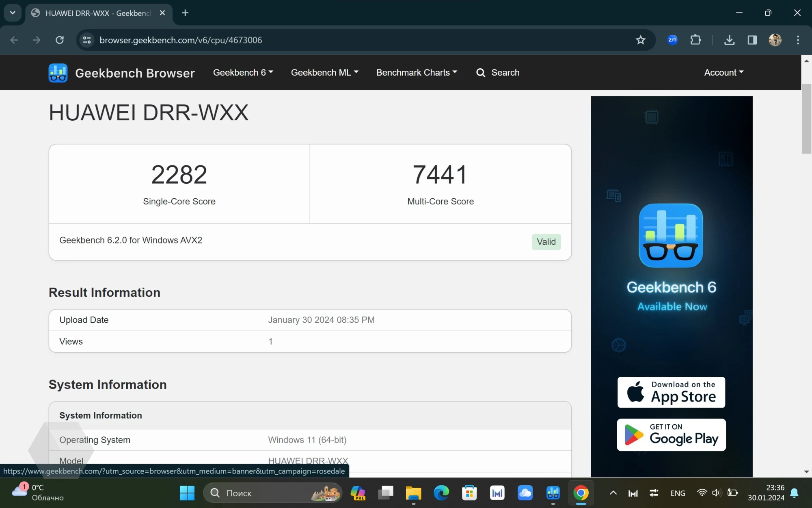Click the Download on the App Store badge
This screenshot has width=812, height=508.
pyautogui.click(x=671, y=392)
